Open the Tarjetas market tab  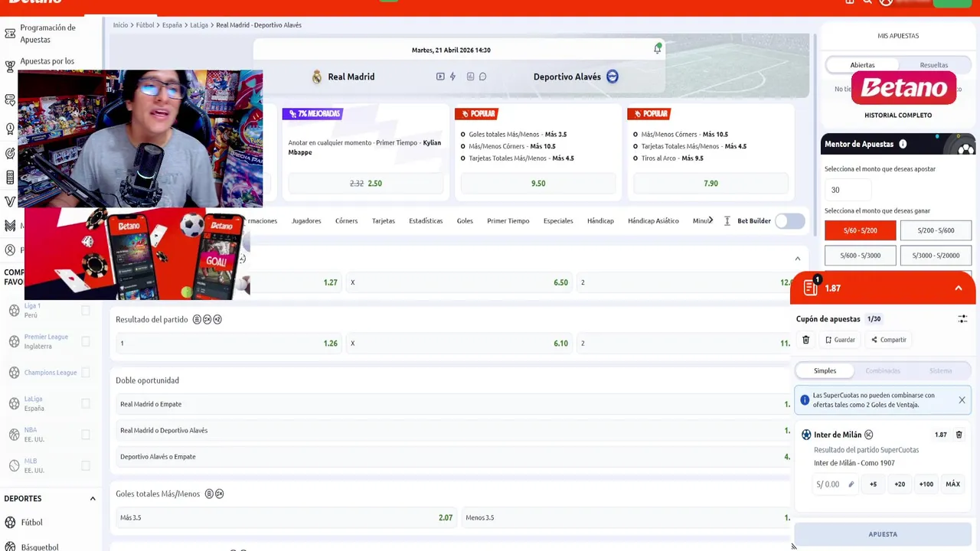[384, 220]
